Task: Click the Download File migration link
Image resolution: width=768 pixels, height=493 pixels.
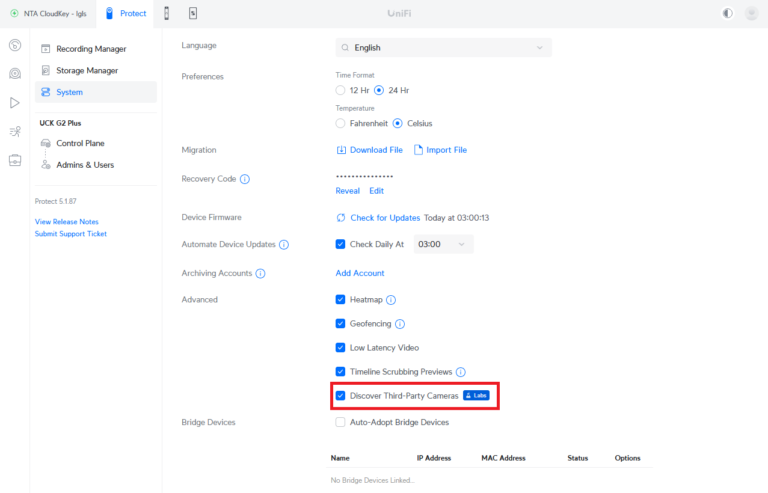Action: (370, 150)
